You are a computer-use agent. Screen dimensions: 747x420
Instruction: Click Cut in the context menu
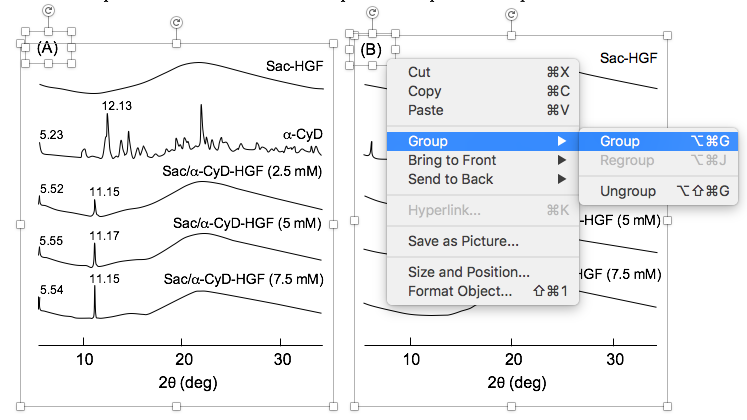[x=483, y=72]
